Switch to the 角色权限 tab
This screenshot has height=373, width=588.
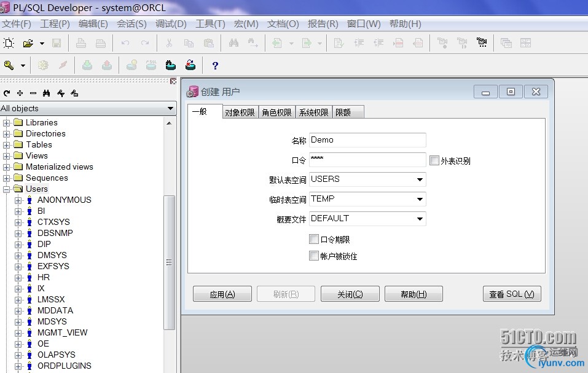[276, 112]
